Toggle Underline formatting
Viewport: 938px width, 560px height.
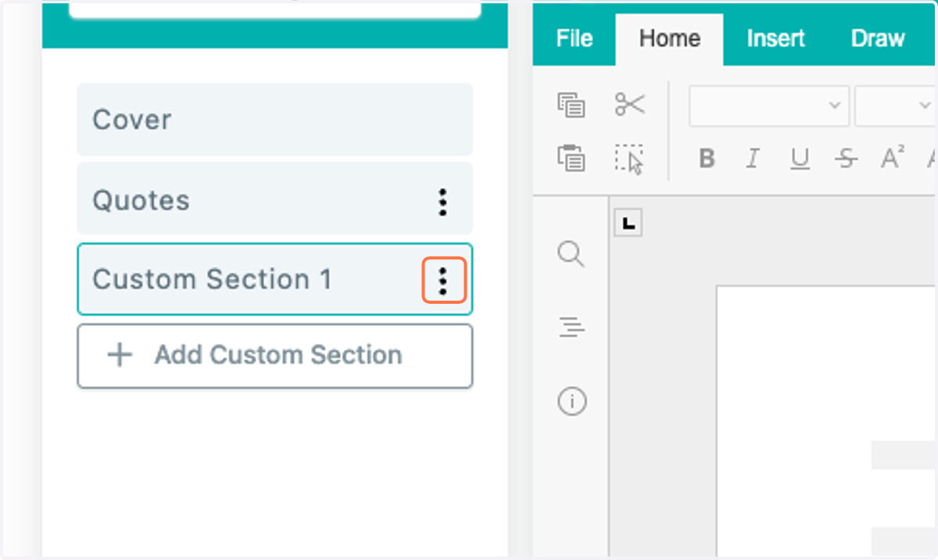[x=799, y=159]
